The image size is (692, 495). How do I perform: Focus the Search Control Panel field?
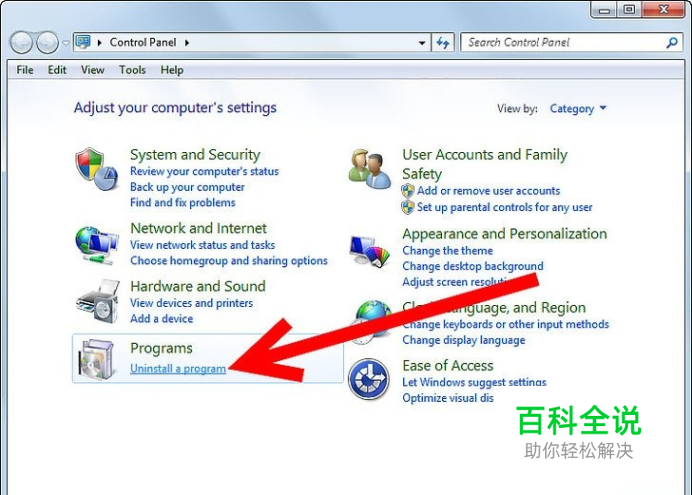click(x=563, y=43)
